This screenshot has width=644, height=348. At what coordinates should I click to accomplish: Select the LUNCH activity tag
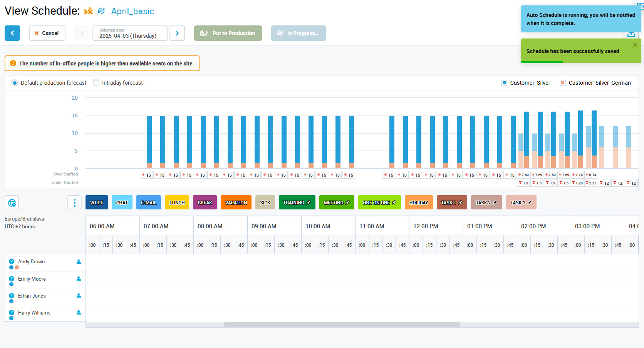click(x=177, y=202)
